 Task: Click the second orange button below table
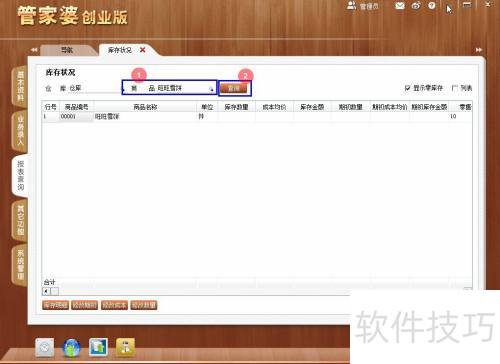pyautogui.click(x=85, y=305)
